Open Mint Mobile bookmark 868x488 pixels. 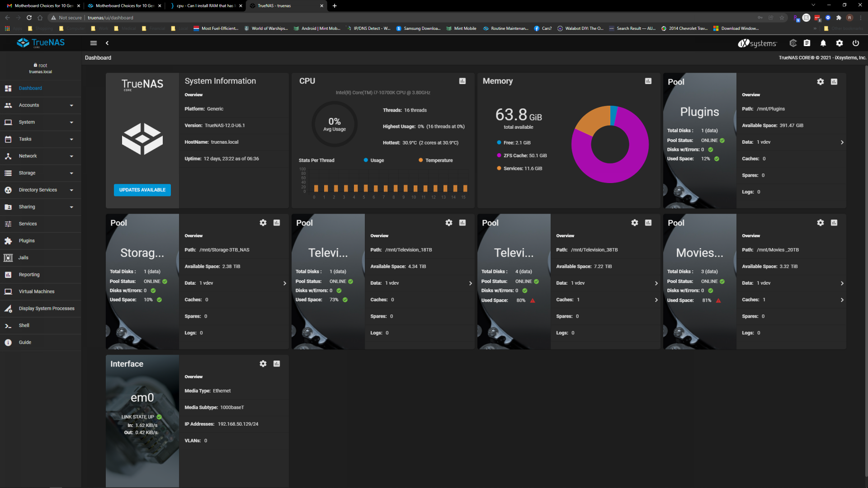pos(461,28)
